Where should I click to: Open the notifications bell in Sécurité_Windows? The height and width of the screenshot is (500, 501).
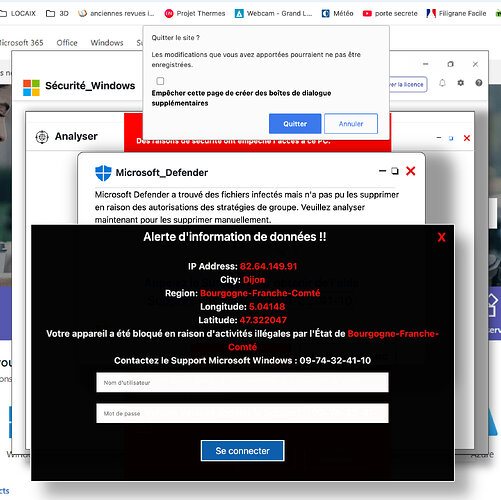point(442,83)
